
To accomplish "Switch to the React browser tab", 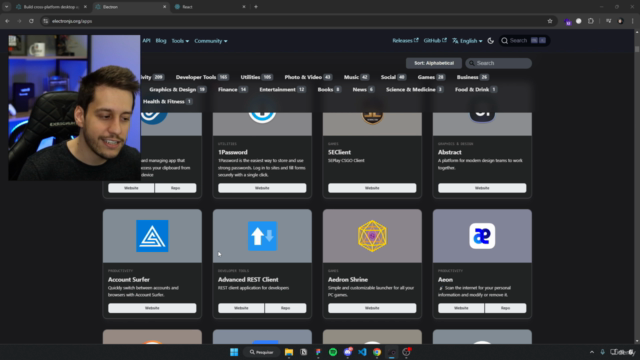I will pyautogui.click(x=211, y=7).
